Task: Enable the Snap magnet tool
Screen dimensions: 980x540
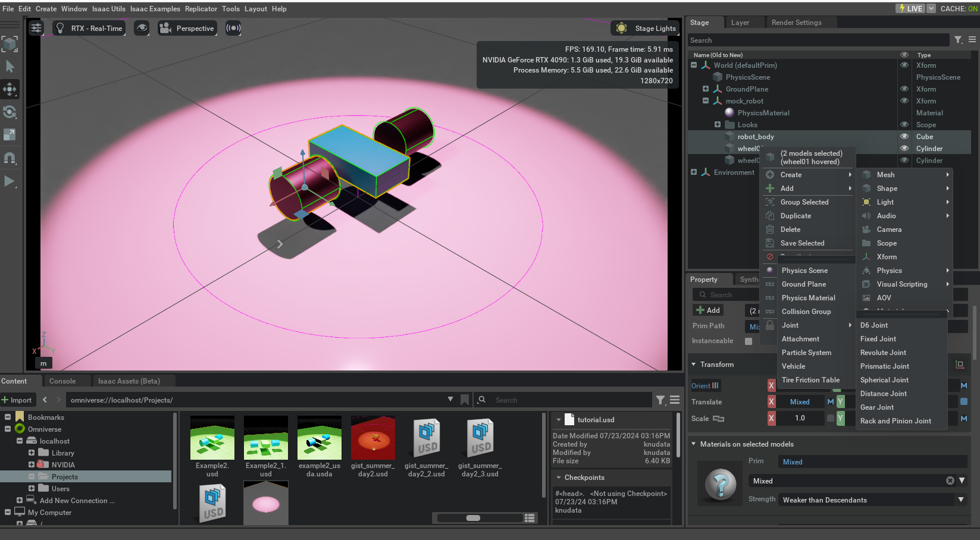Action: click(10, 158)
